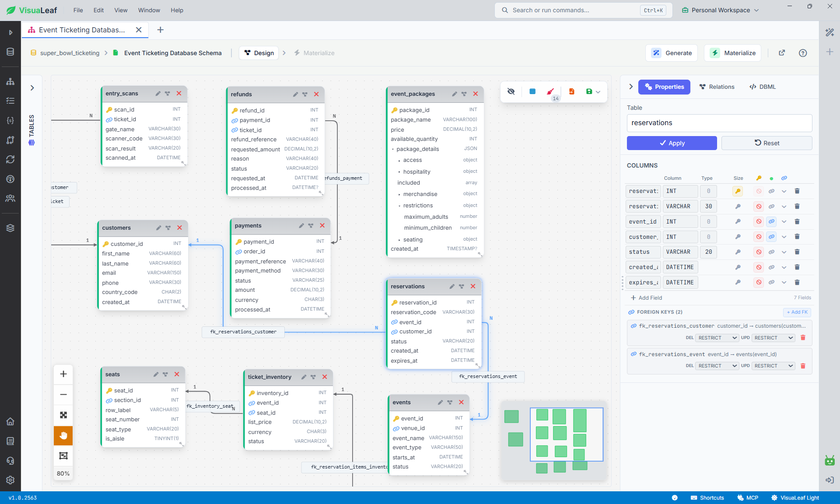The height and width of the screenshot is (504, 840).
Task: Toggle not-null for the event_id column
Action: [759, 222]
